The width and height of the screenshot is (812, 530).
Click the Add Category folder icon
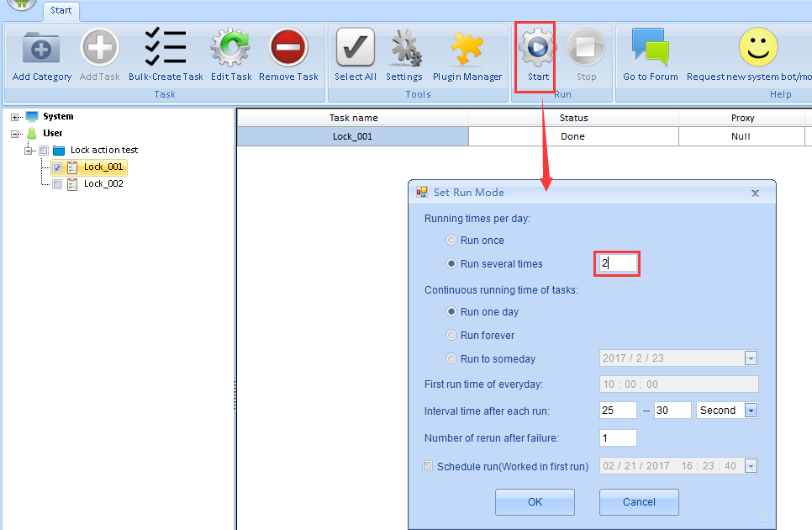pyautogui.click(x=41, y=48)
